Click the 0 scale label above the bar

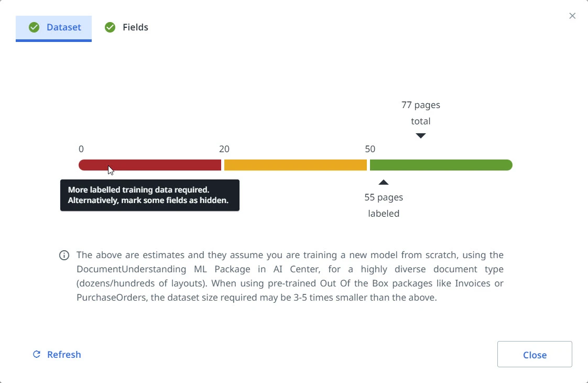tap(81, 149)
